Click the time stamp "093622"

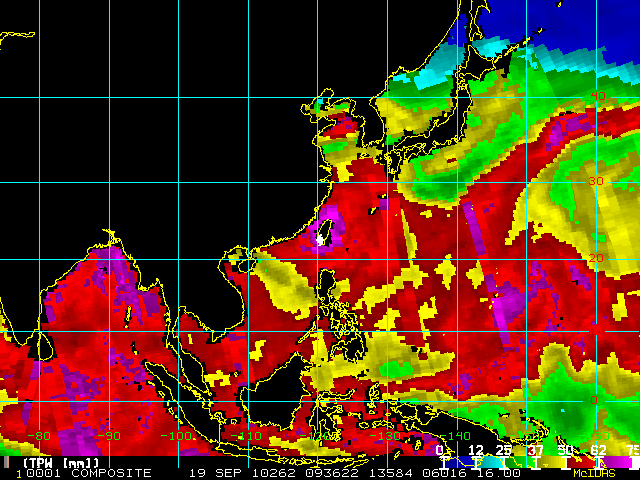pos(332,473)
